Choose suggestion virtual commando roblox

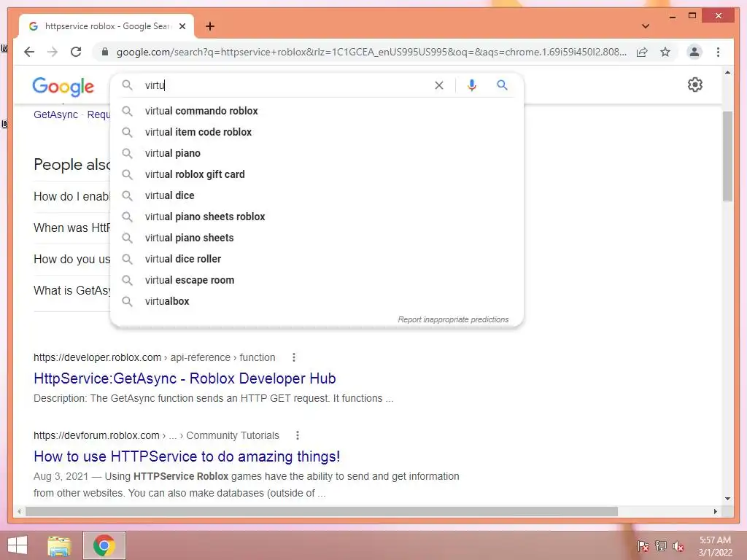coord(317,111)
